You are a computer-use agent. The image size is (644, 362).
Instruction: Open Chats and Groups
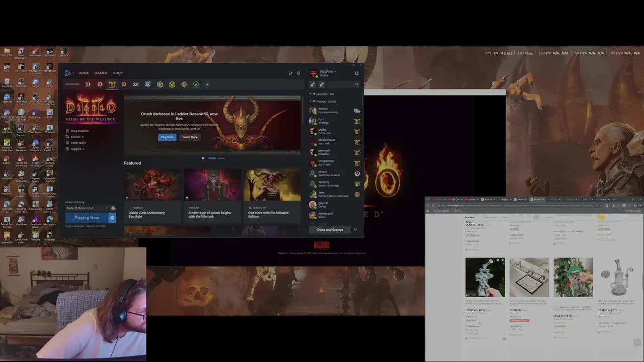[330, 230]
